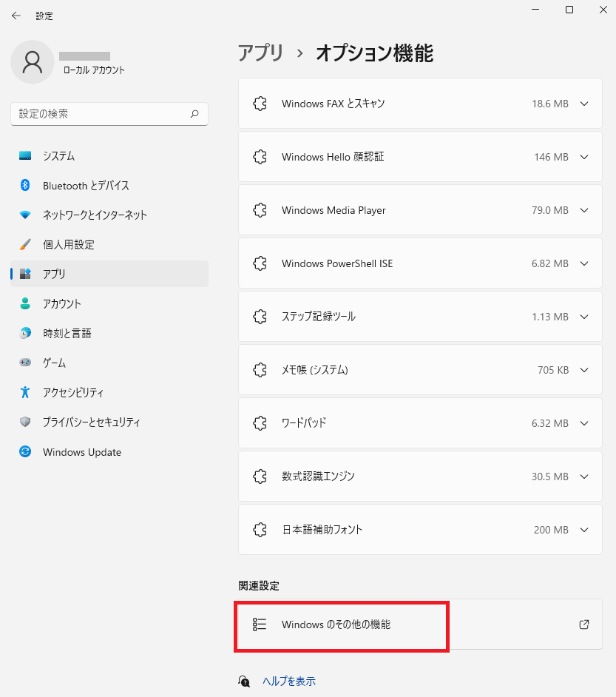
Task: Click the feature icon beside 日本語補助フォント
Action: coord(260,530)
